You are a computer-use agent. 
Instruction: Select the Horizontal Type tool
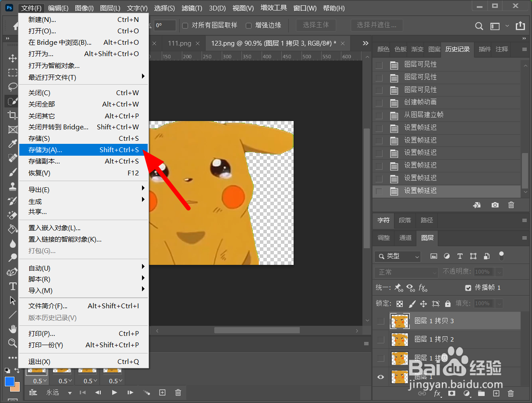click(x=12, y=286)
